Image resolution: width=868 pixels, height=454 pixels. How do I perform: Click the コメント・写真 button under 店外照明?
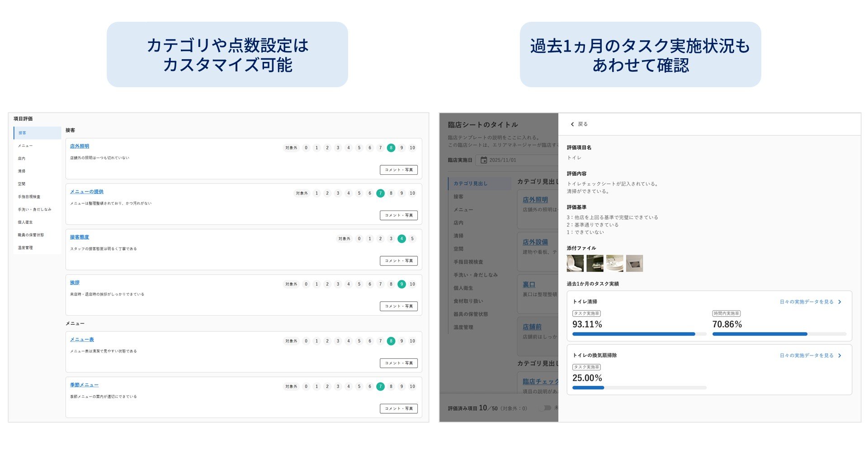coord(398,170)
